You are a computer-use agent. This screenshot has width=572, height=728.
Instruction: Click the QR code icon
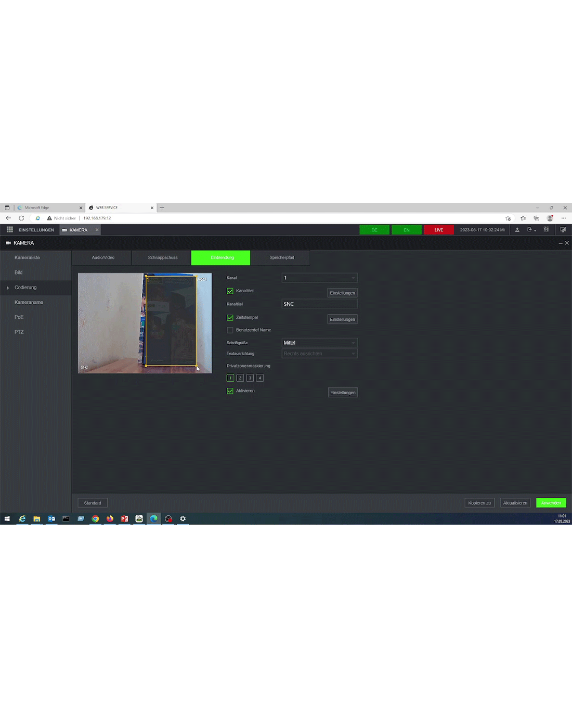(546, 229)
